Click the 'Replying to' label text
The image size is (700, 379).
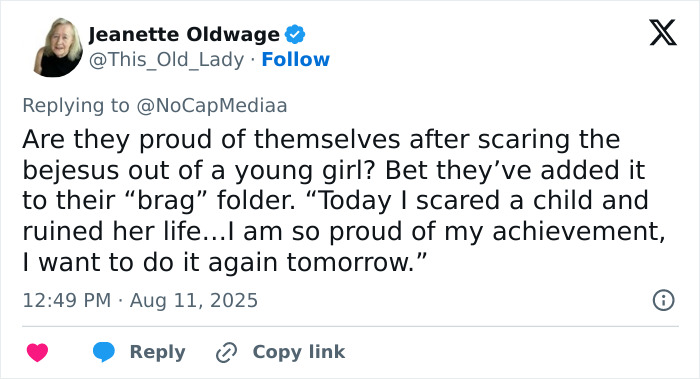click(76, 106)
